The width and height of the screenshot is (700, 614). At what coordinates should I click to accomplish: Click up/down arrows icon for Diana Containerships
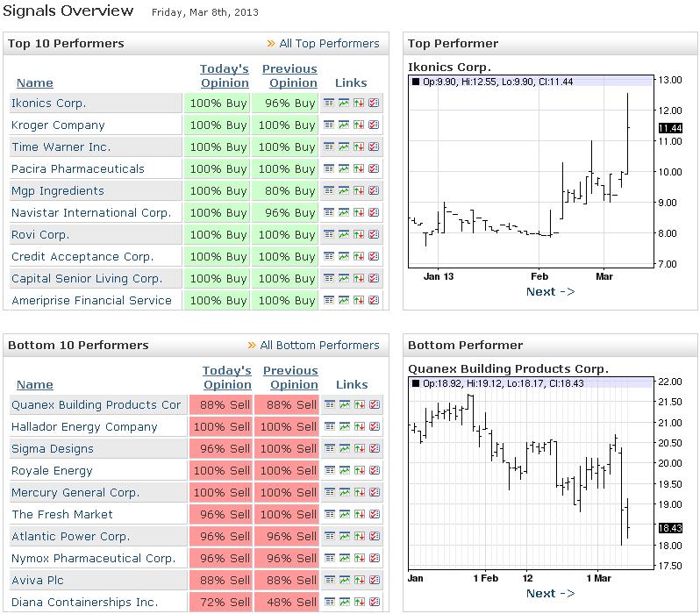click(360, 602)
